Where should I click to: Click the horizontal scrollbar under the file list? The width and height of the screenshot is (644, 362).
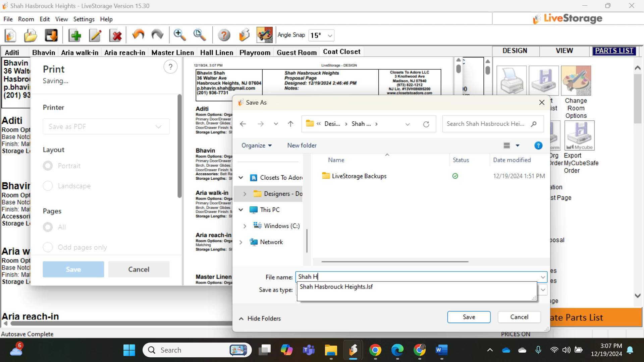pos(394,262)
